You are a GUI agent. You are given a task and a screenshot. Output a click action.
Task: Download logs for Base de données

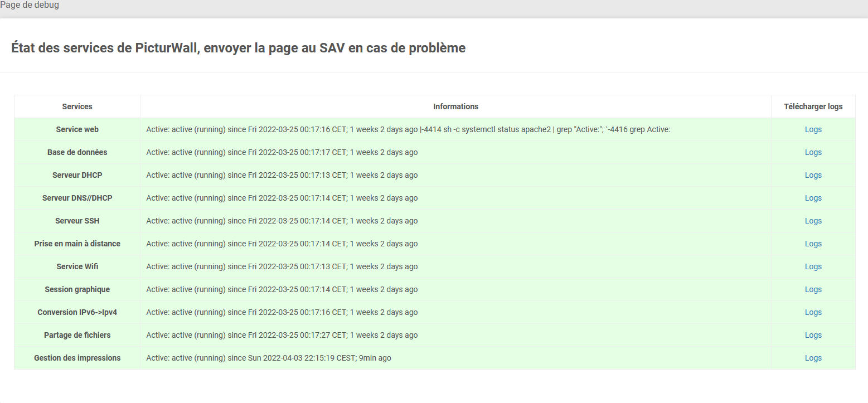(813, 152)
